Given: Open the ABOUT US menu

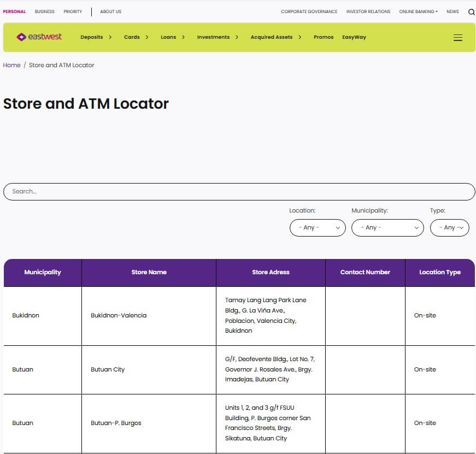Looking at the screenshot, I should [110, 11].
